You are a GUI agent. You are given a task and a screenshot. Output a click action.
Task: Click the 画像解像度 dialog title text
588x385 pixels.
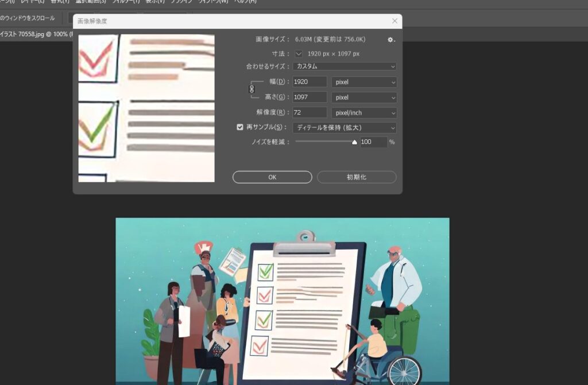[92, 21]
